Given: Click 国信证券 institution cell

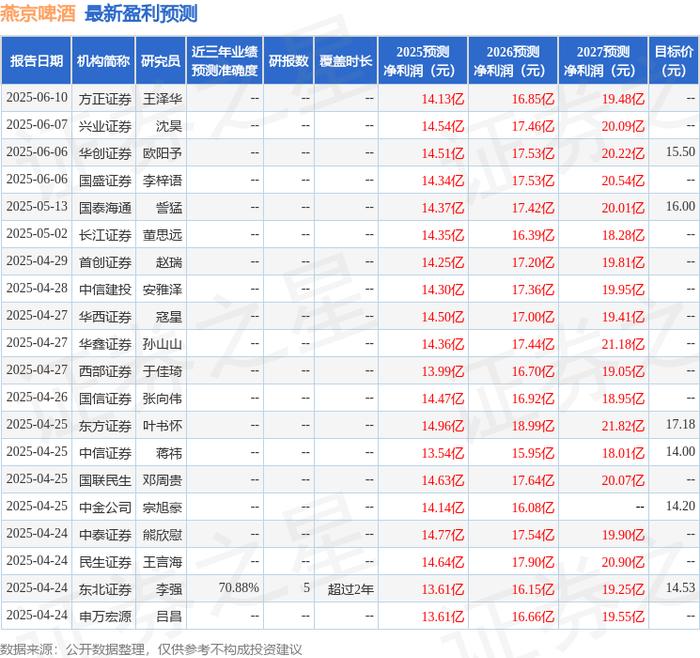Looking at the screenshot, I should click(x=105, y=398).
